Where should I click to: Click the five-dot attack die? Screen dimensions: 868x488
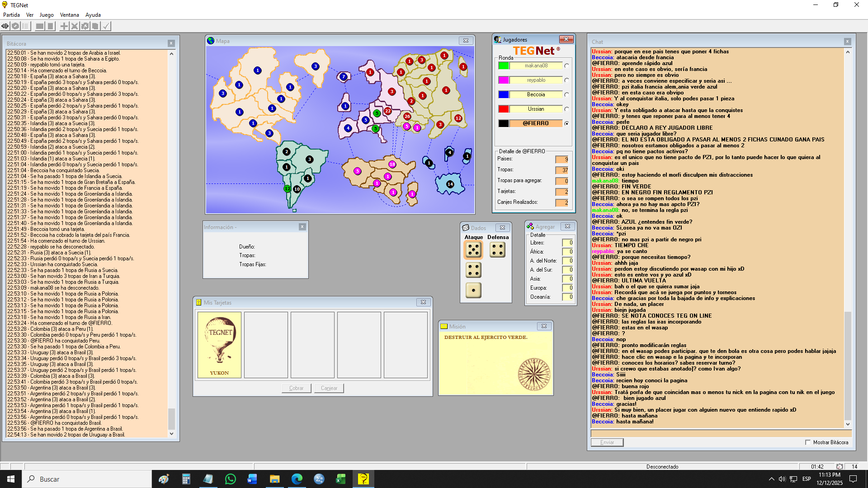(x=473, y=250)
